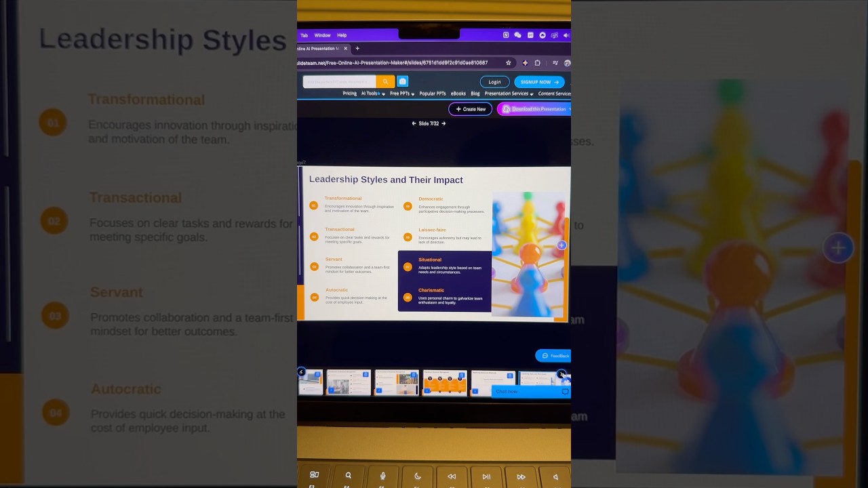This screenshot has width=868, height=488.
Task: Expand the Free PPTs dropdown menu
Action: click(402, 94)
